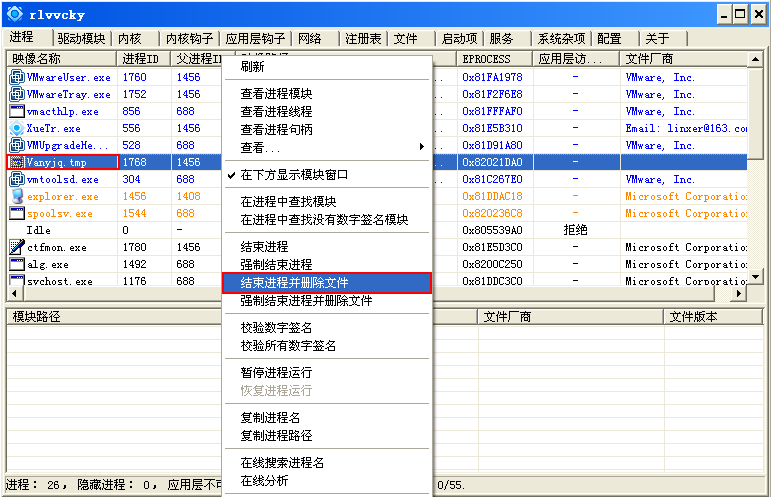Click the spoolsv.exe process icon

point(16,213)
